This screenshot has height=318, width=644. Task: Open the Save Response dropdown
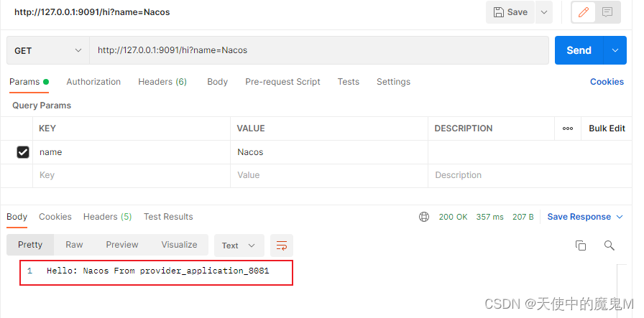click(585, 217)
